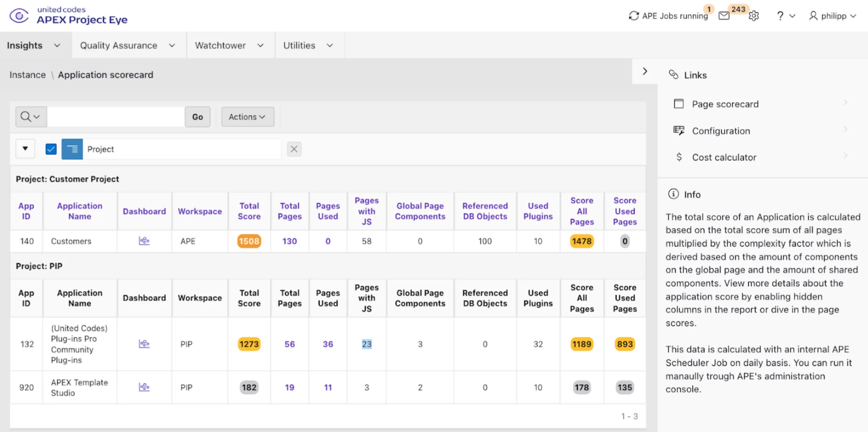Image resolution: width=868 pixels, height=432 pixels.
Task: Open the Quality Assurance menu
Action: point(127,45)
